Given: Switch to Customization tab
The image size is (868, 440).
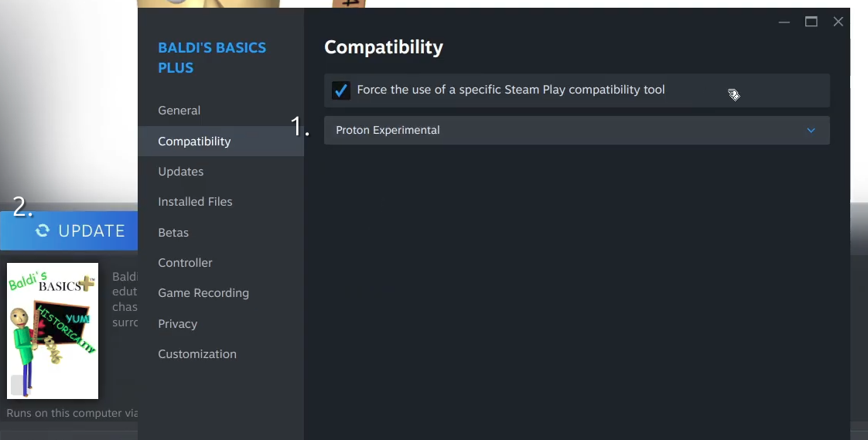Looking at the screenshot, I should pyautogui.click(x=197, y=354).
